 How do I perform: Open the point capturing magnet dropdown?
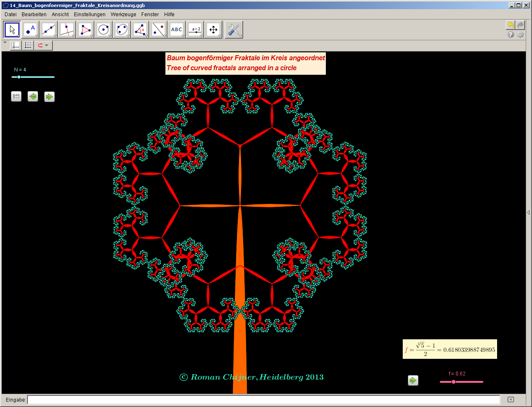[43, 45]
